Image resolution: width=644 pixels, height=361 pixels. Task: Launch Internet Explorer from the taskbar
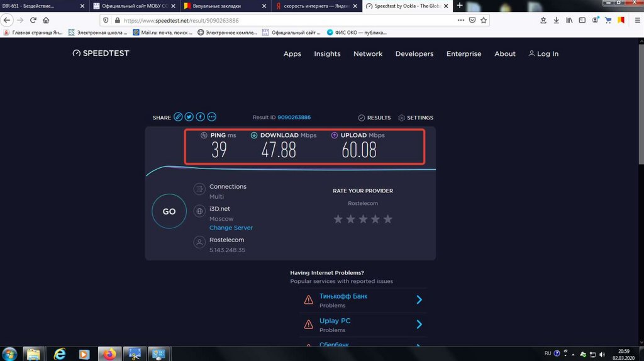point(60,353)
